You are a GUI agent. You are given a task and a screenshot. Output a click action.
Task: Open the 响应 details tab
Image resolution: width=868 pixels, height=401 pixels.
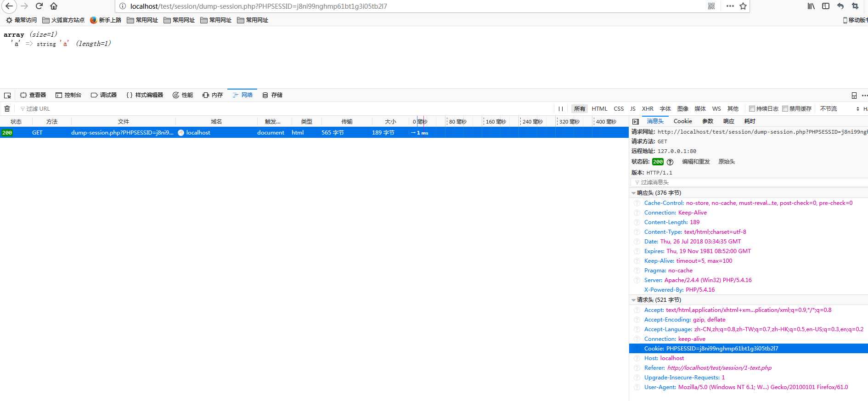pyautogui.click(x=728, y=121)
